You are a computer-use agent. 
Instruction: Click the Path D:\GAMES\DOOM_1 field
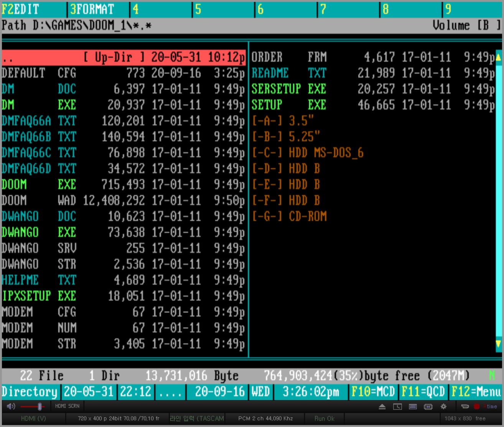pos(76,25)
